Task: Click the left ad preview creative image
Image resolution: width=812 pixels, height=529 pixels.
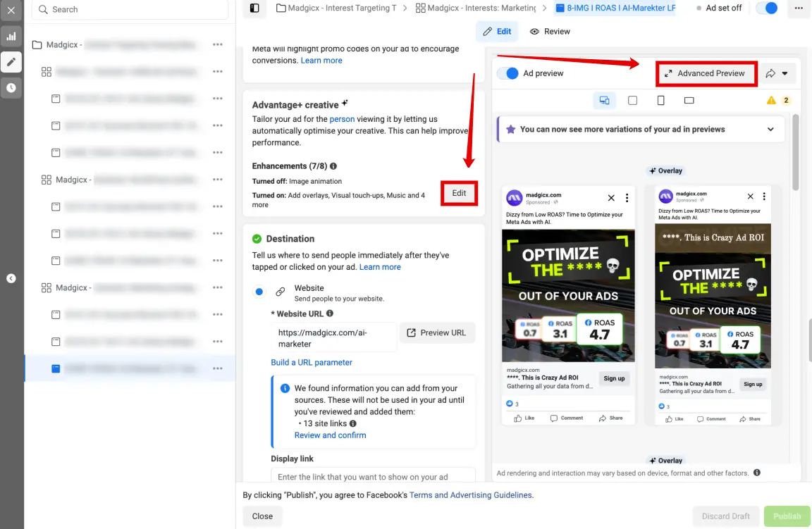Action: 568,296
